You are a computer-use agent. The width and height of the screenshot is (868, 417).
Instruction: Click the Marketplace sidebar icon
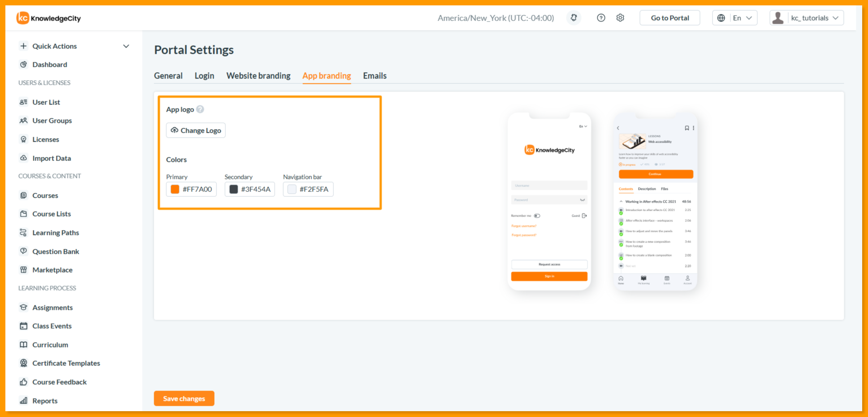[23, 270]
